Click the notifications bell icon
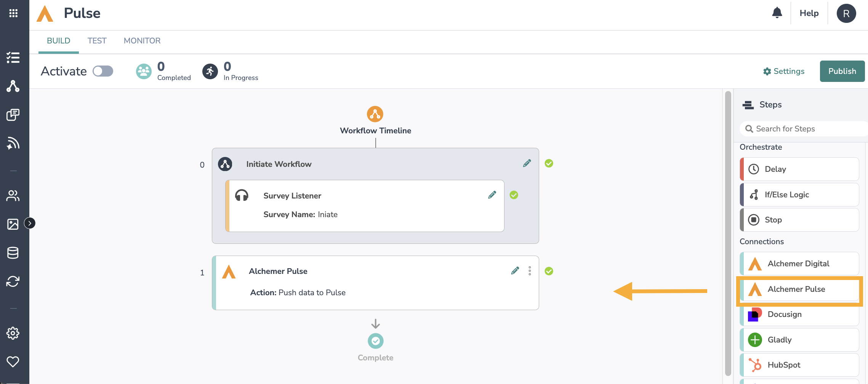Viewport: 868px width, 384px height. 777,13
